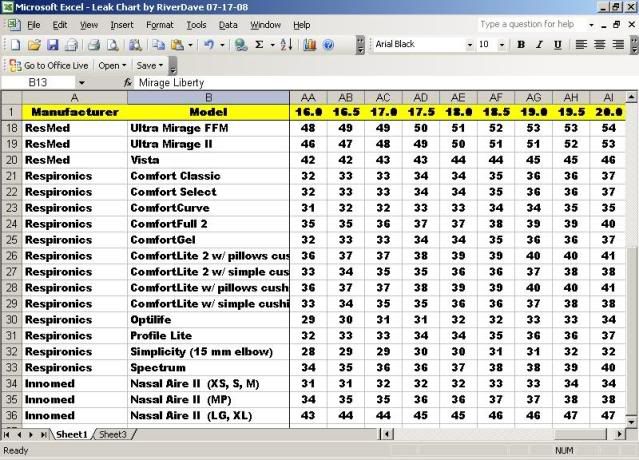Image resolution: width=639 pixels, height=460 pixels.
Task: Click the Open folder icon in Standard toolbar
Action: 33,44
